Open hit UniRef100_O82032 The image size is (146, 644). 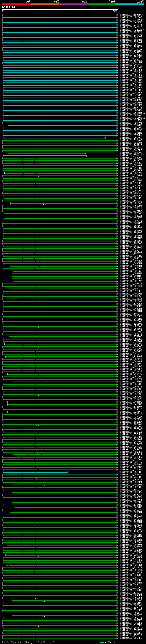pyautogui.click(x=131, y=130)
